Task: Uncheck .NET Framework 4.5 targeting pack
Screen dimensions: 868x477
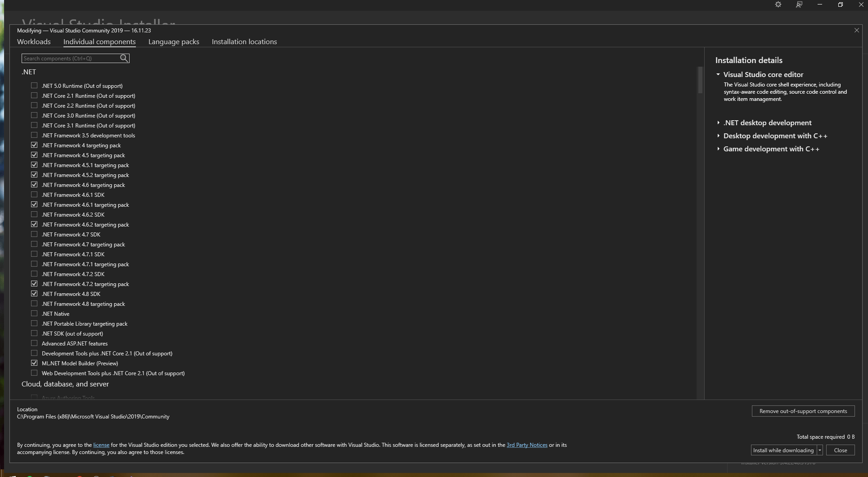Action: 34,155
